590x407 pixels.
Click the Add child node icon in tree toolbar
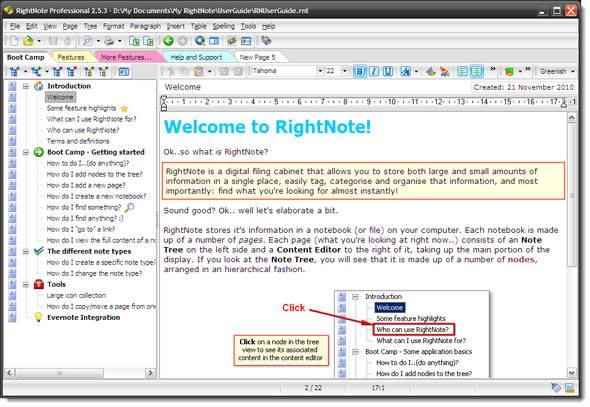point(36,71)
